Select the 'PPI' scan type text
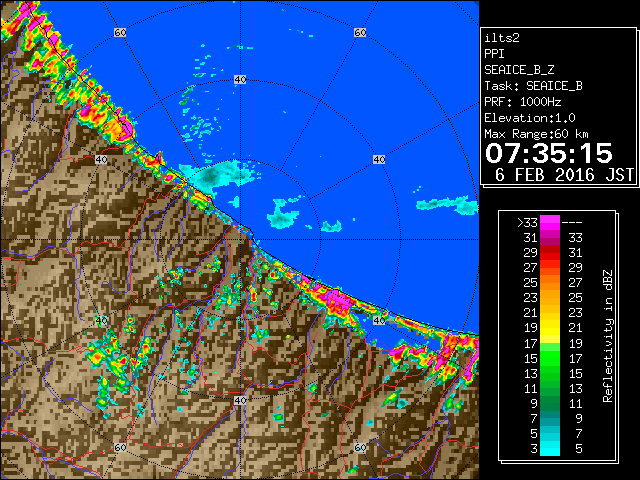This screenshot has height=480, width=640. pyautogui.click(x=494, y=54)
